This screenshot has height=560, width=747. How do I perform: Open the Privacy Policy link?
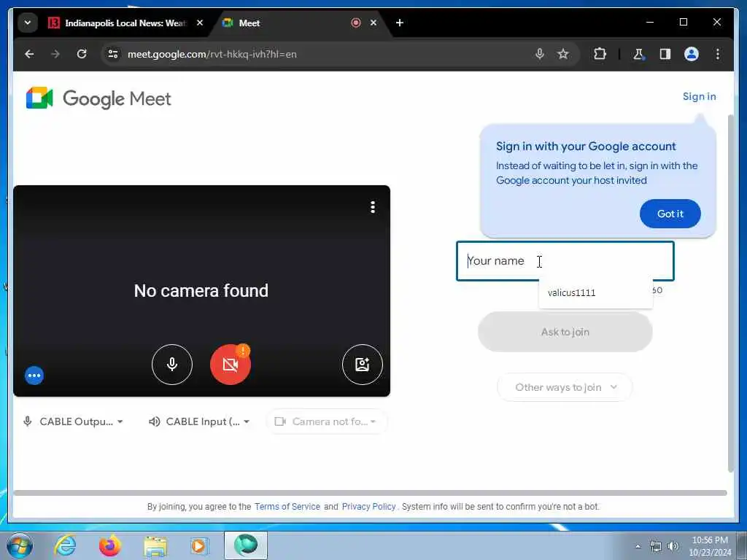click(368, 507)
